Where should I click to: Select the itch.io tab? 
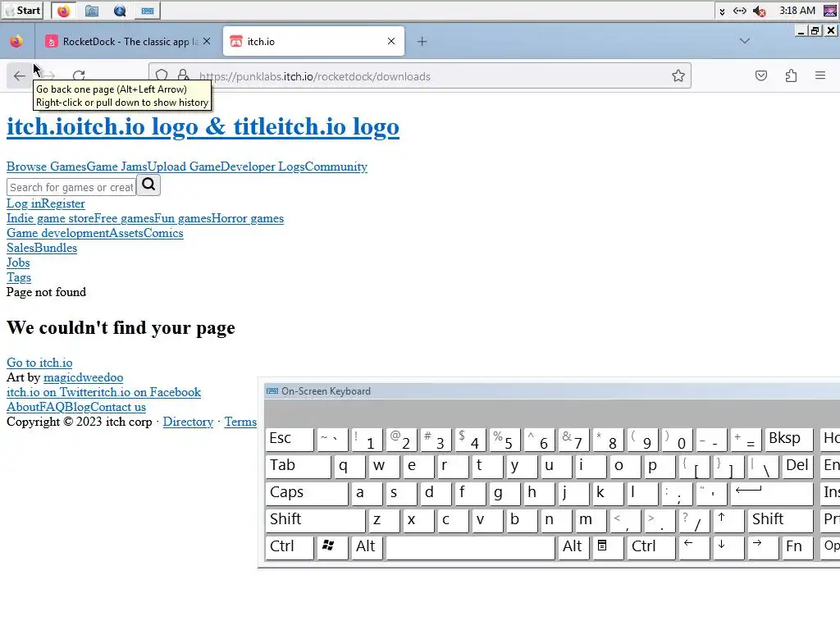pos(313,41)
